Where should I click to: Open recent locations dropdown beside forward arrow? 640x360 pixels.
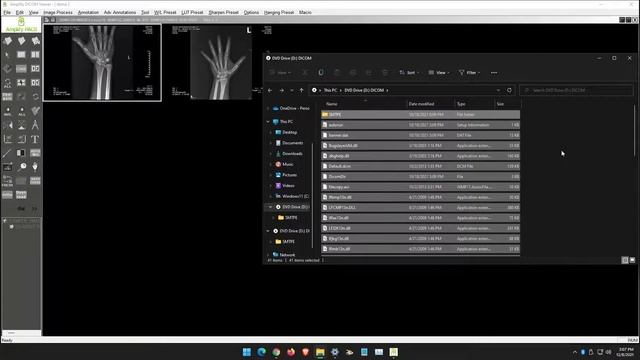click(x=291, y=90)
